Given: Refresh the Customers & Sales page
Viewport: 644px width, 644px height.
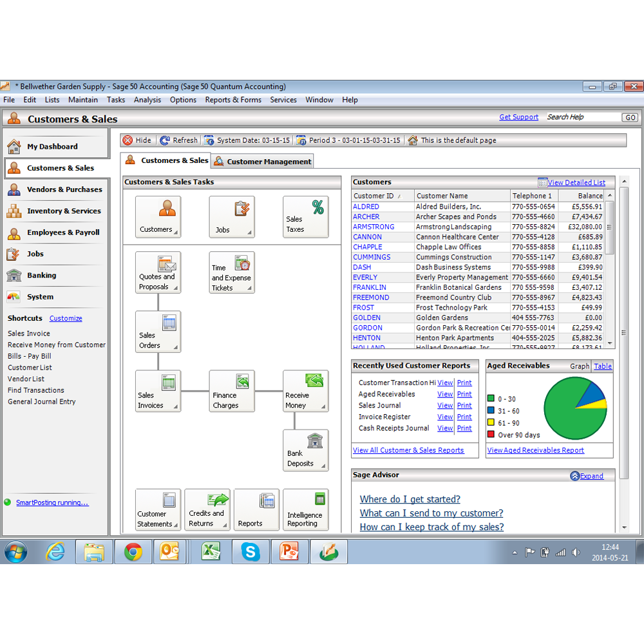Looking at the screenshot, I should coord(179,140).
